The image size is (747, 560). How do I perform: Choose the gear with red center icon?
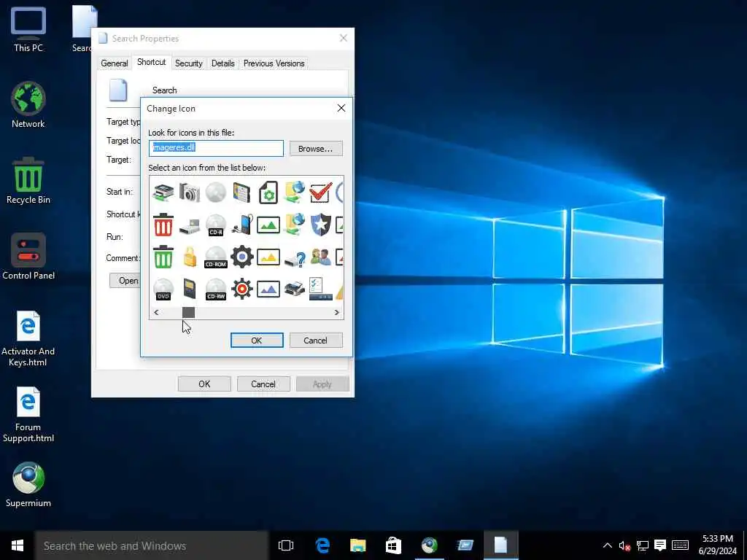click(242, 289)
